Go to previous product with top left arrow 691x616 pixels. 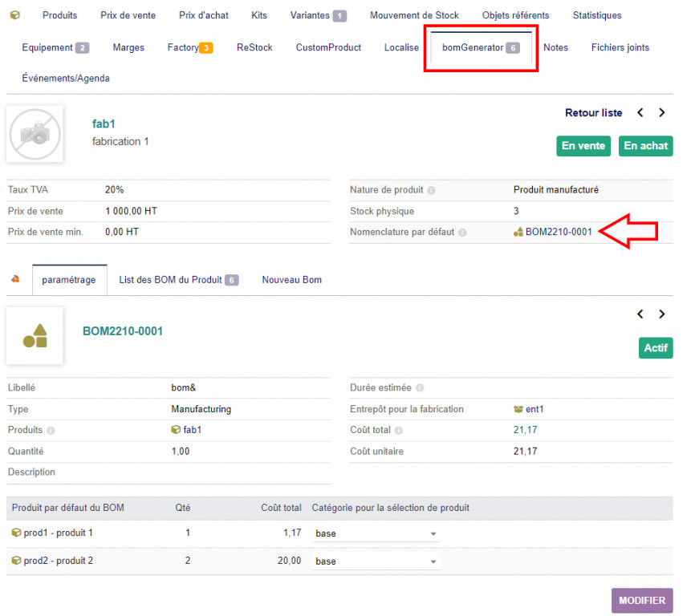pyautogui.click(x=640, y=113)
